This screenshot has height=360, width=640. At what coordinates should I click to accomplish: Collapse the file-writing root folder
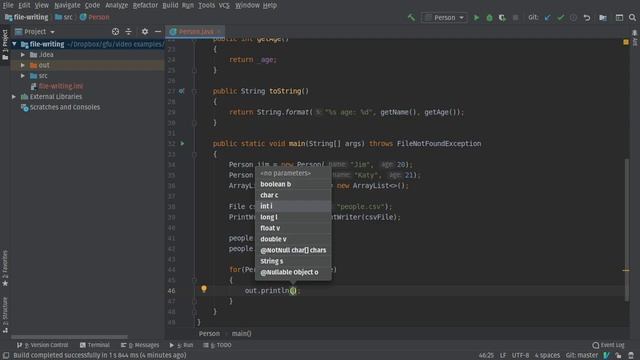[x=15, y=44]
